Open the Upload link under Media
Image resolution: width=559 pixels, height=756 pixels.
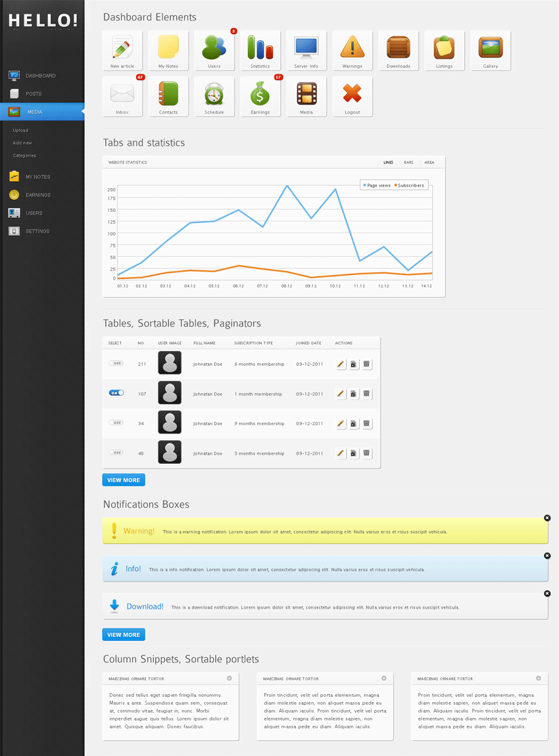[x=20, y=130]
